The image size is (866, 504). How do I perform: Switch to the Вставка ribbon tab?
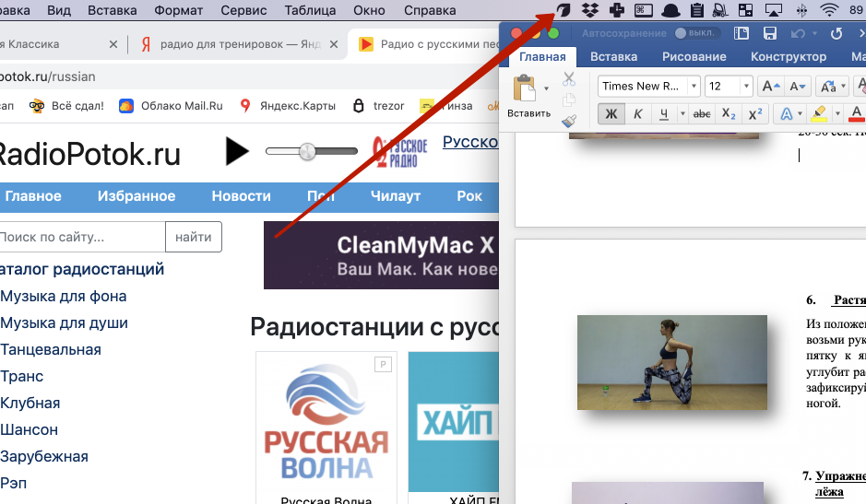(613, 56)
